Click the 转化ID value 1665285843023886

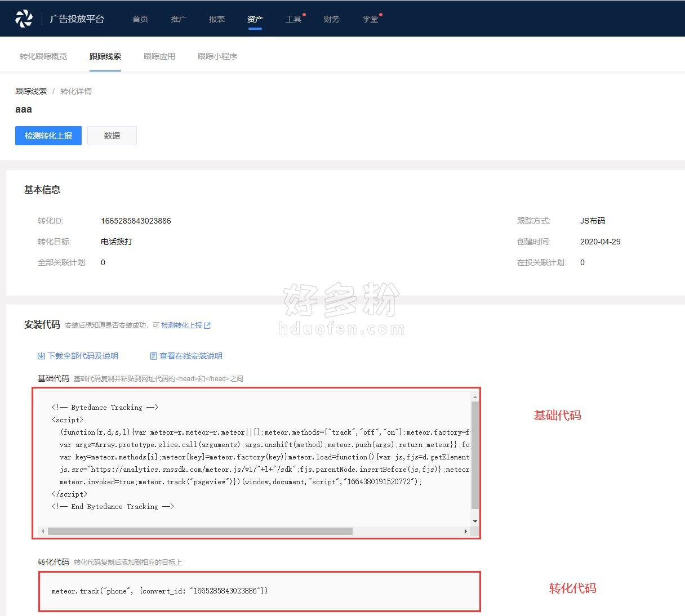[136, 221]
